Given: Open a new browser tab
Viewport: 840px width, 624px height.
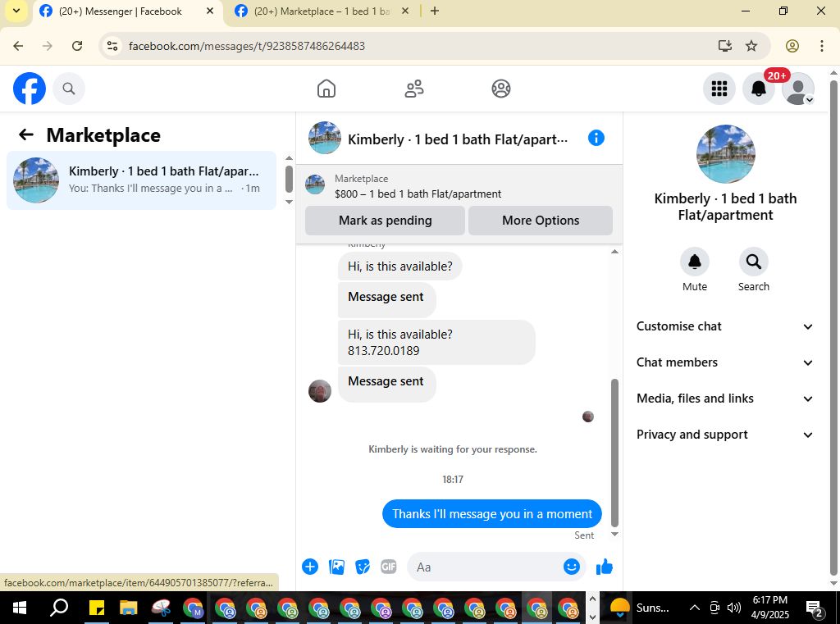Looking at the screenshot, I should (x=435, y=11).
